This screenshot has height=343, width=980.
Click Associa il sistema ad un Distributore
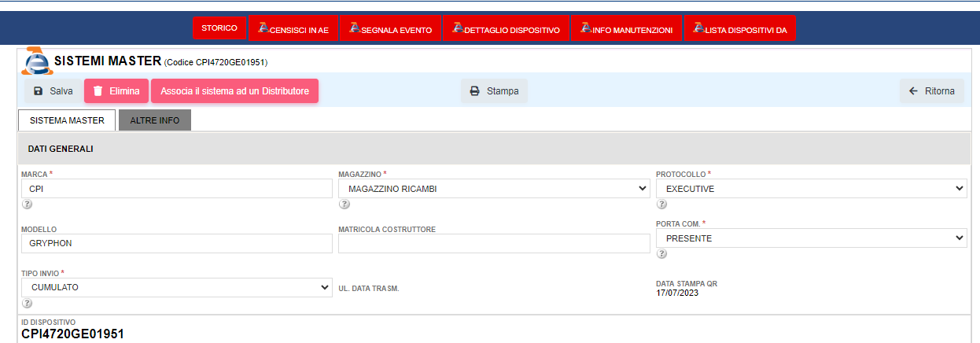click(234, 91)
